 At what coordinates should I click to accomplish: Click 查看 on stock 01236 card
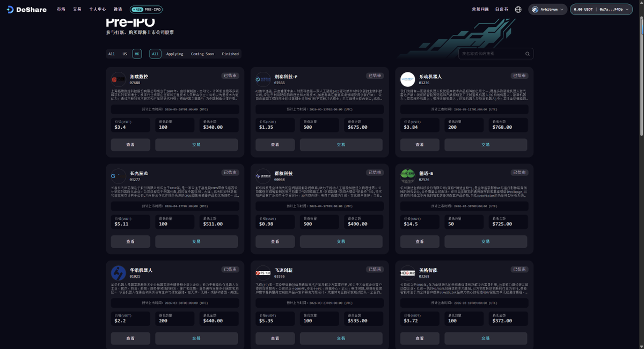[x=420, y=145]
